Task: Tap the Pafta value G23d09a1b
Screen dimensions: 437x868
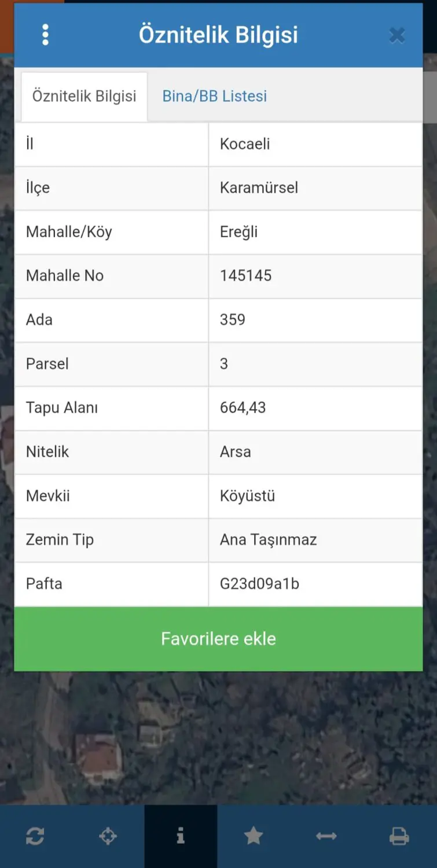Action: pyautogui.click(x=259, y=583)
